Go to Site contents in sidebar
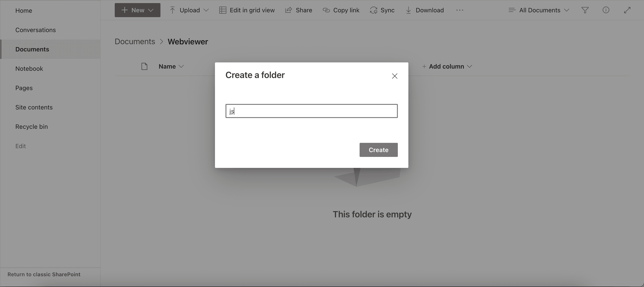The image size is (644, 287). coord(34,107)
